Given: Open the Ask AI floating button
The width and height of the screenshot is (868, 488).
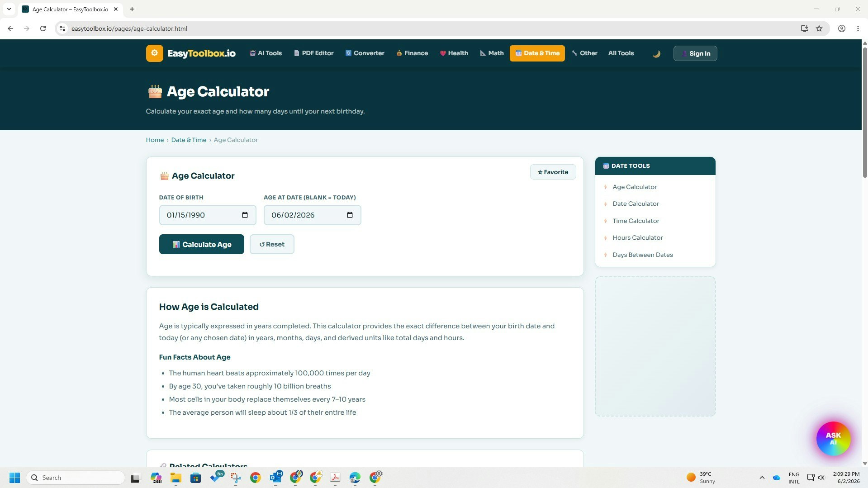Looking at the screenshot, I should tap(833, 438).
